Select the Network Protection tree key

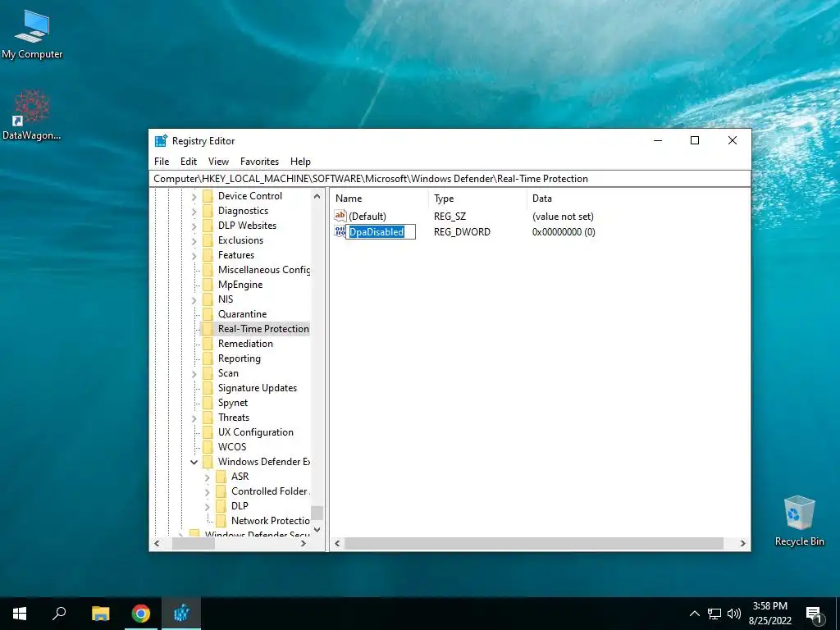click(x=271, y=520)
